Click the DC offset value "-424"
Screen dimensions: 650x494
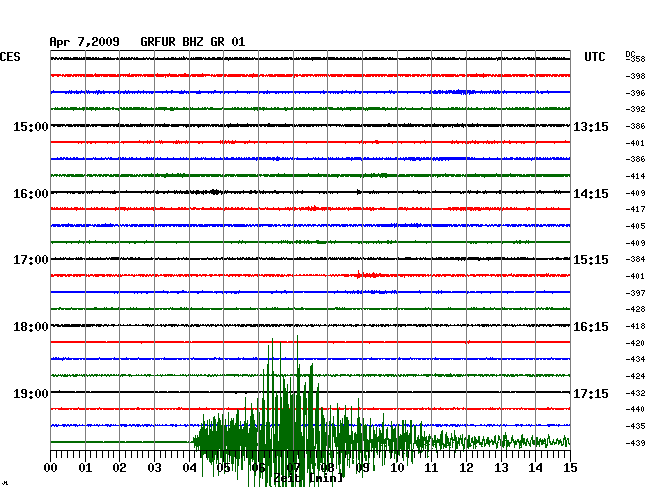point(635,376)
